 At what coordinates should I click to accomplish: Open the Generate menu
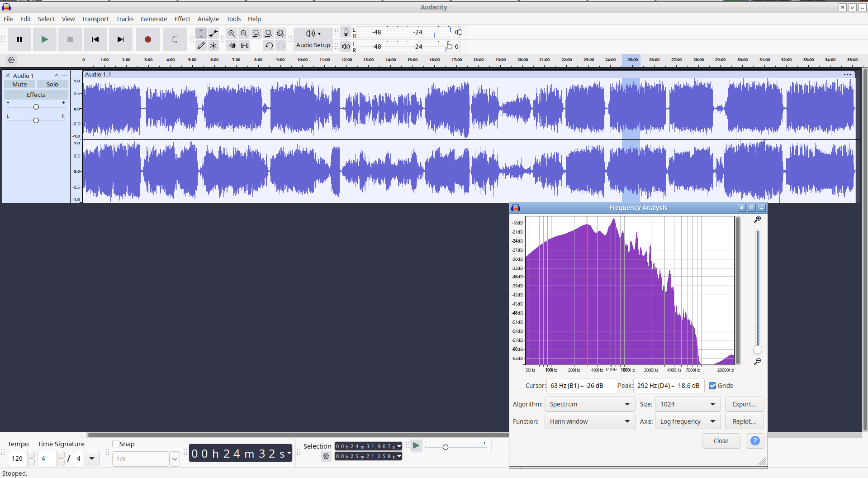[154, 19]
